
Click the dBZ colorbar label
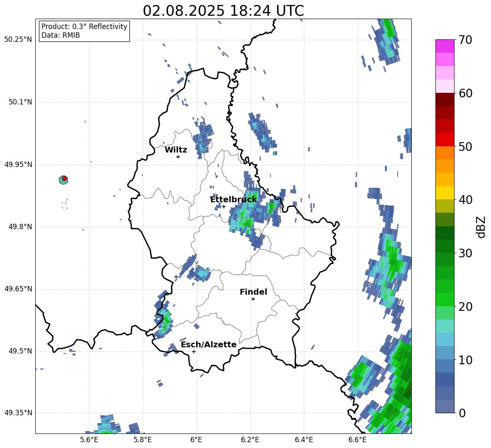(481, 227)
